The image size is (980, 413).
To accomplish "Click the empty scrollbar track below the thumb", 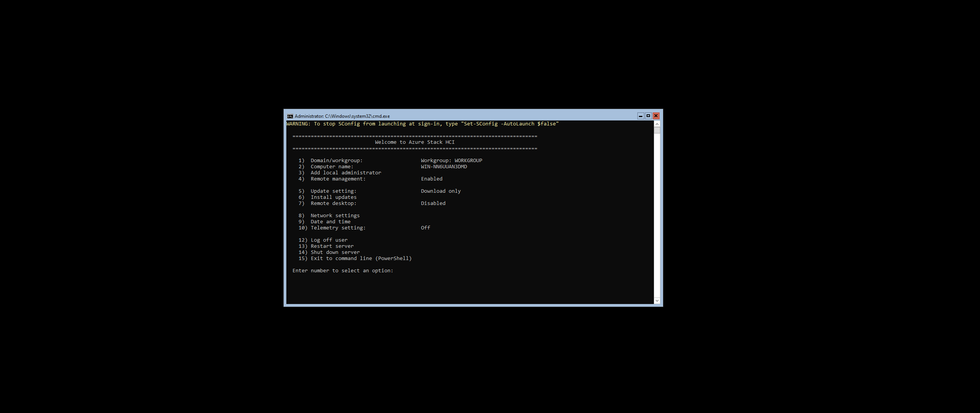I will [x=657, y=214].
